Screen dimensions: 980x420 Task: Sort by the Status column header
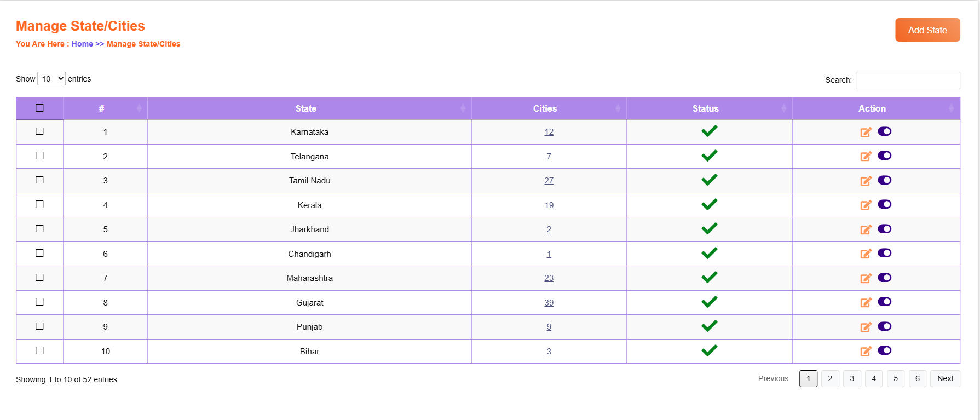coord(710,108)
